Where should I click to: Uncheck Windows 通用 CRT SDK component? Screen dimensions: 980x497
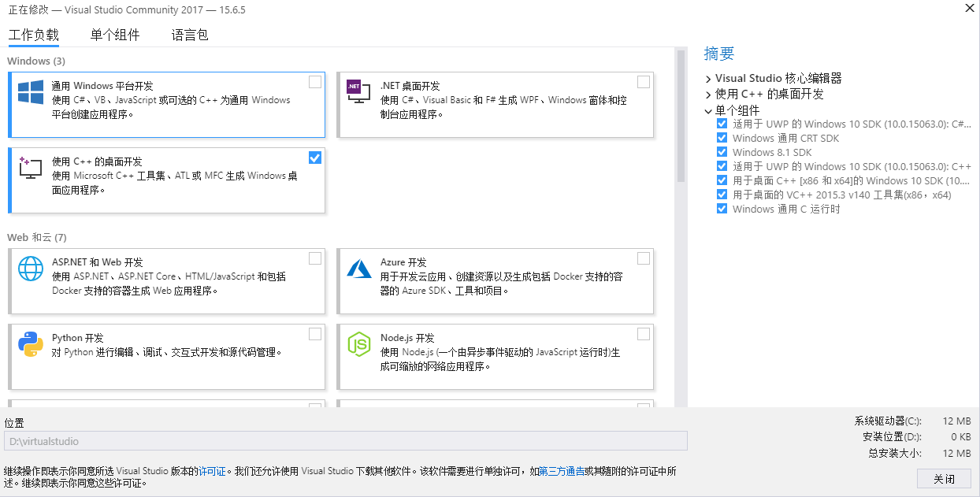pos(722,138)
